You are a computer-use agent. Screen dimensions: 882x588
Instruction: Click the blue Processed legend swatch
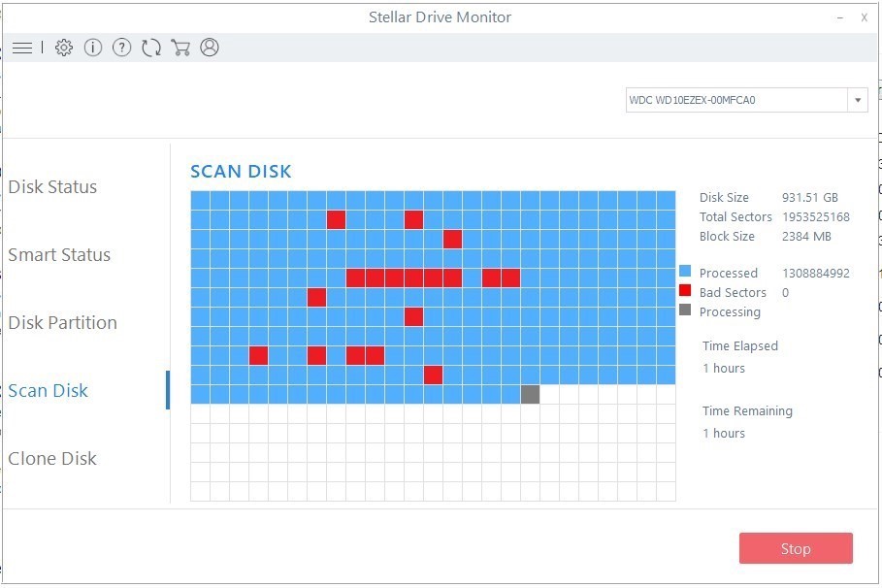pyautogui.click(x=685, y=272)
